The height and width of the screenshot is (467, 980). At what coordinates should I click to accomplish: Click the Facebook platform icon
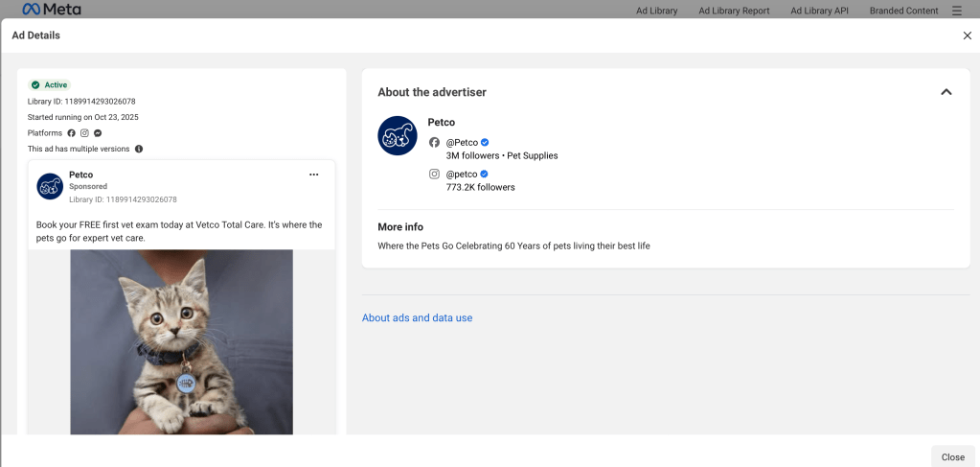71,133
